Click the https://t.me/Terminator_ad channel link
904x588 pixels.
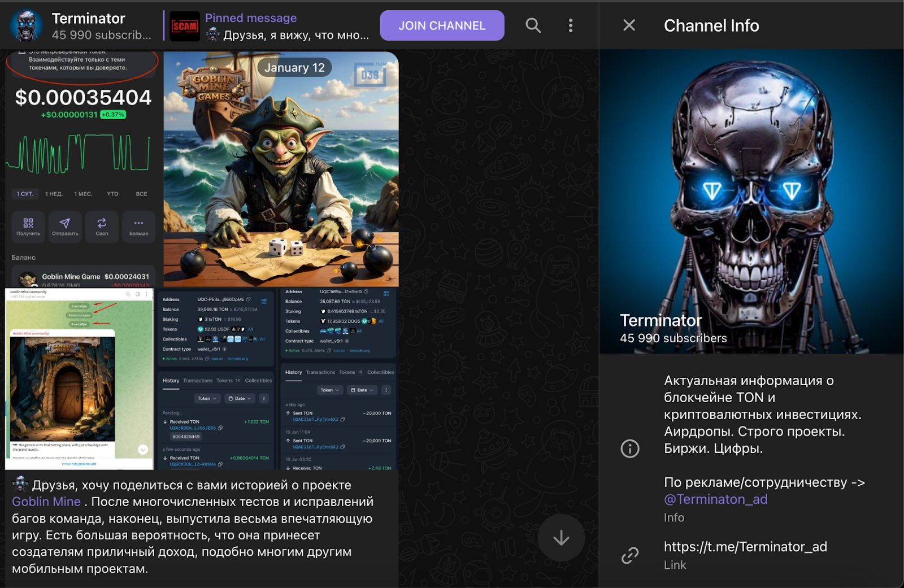point(745,547)
